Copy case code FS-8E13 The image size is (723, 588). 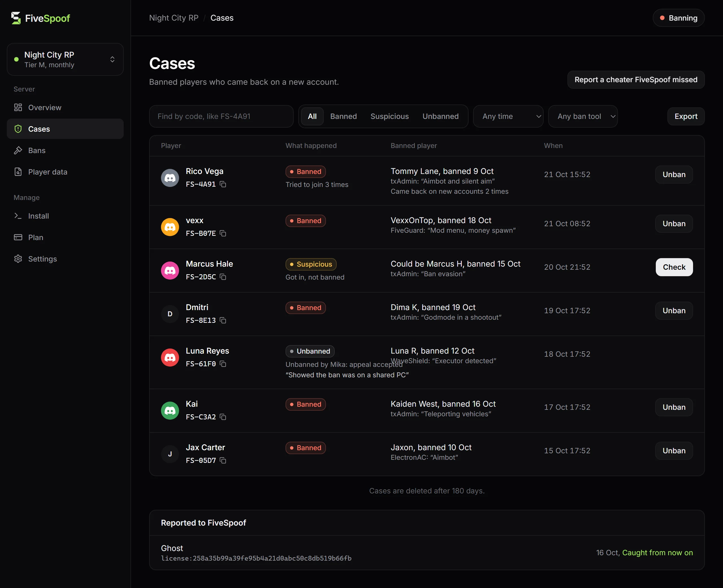(223, 320)
